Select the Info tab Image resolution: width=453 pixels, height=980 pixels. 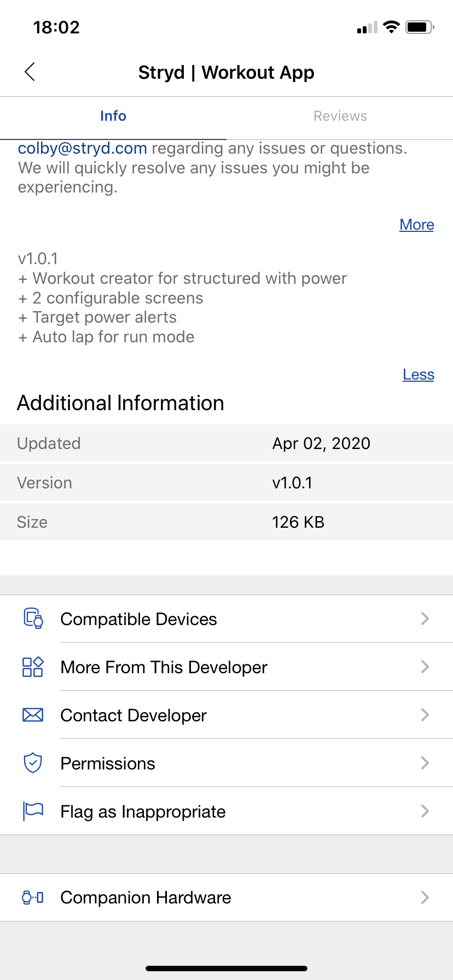point(113,116)
